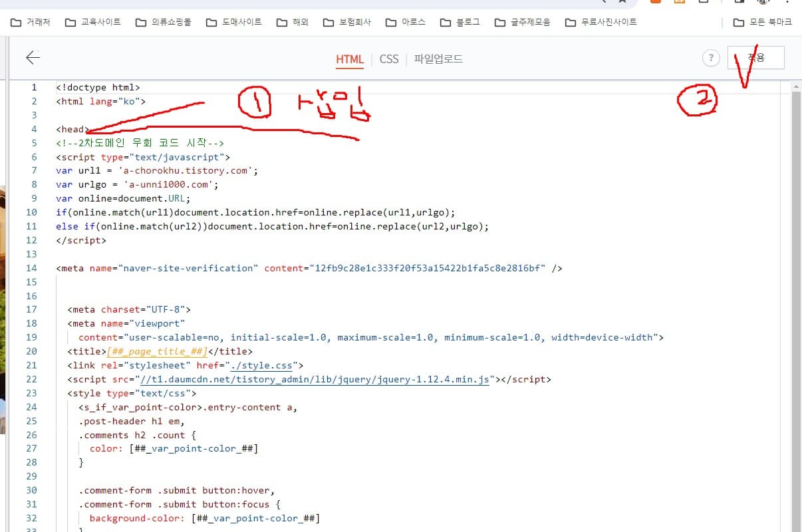The image size is (802, 532).
Task: Open the 해외 bookmark folder
Action: tap(293, 22)
